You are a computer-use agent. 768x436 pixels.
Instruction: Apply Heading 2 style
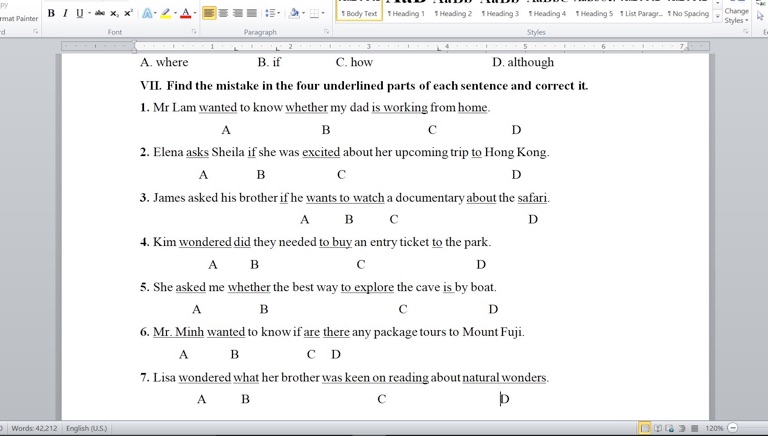(x=453, y=10)
